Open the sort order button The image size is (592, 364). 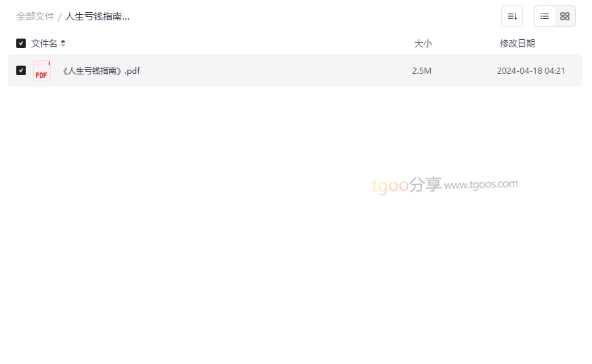[511, 16]
